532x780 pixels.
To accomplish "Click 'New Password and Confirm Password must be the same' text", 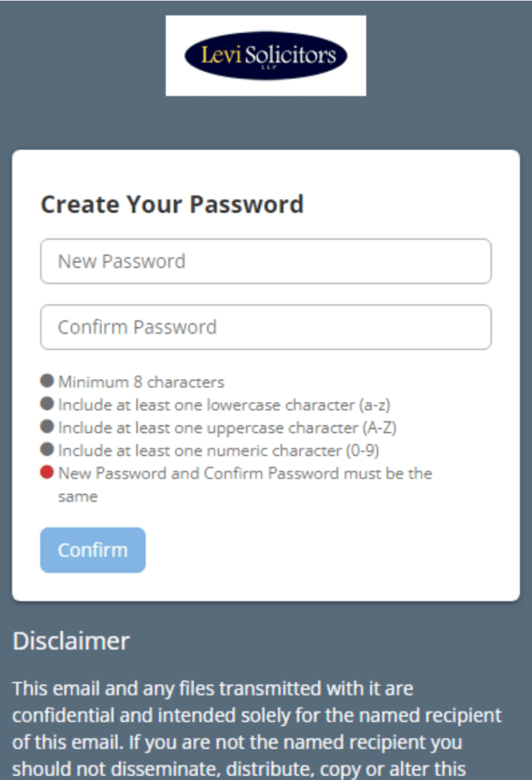I will pyautogui.click(x=245, y=474).
